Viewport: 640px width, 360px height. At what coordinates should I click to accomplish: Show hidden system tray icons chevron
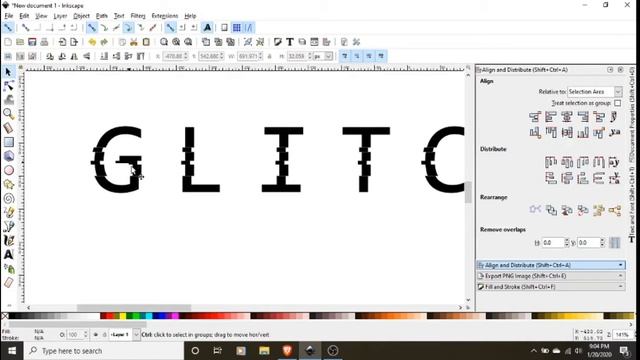pos(534,351)
